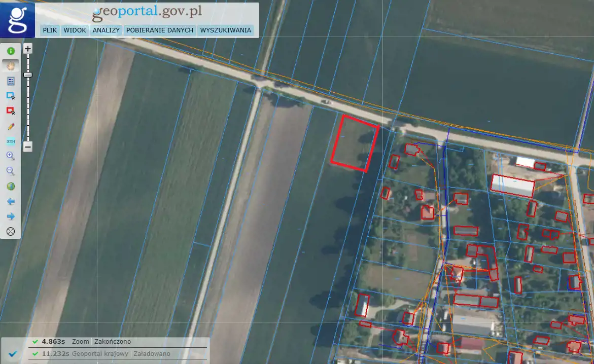Click the crossed-circle icon at toolbar bottom
594x364 pixels.
[11, 232]
